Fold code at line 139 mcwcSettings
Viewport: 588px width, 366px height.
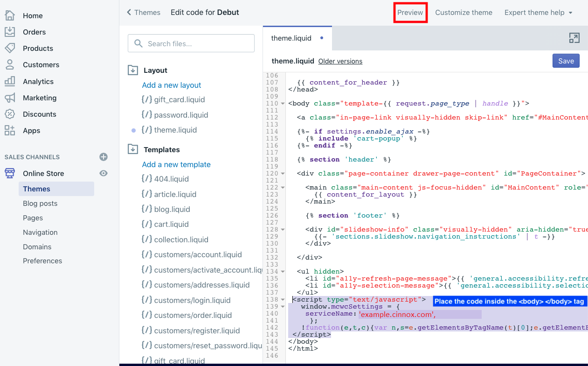[283, 307]
